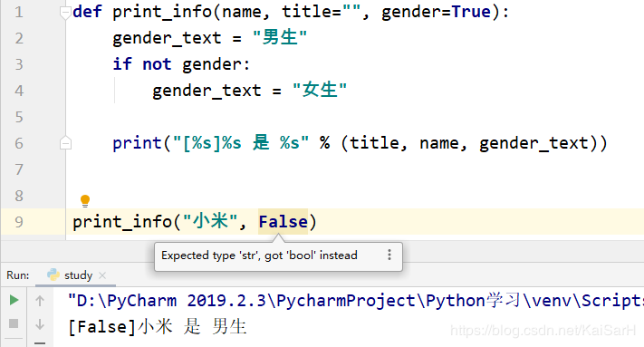Click line number 5 in the gutter

(x=19, y=117)
